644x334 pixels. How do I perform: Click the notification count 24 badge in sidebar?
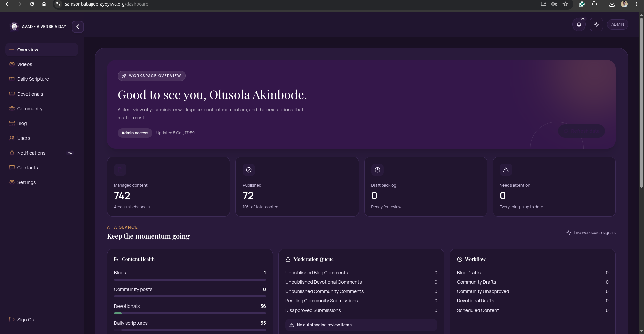70,153
